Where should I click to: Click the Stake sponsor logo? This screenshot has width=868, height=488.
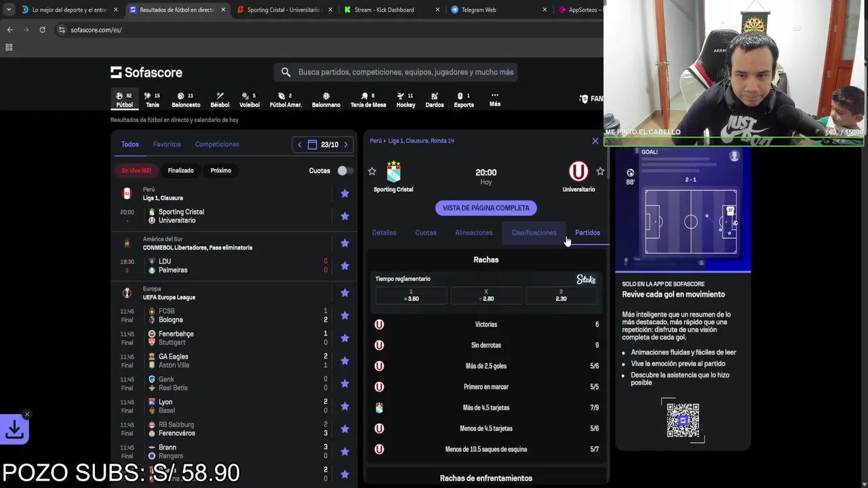click(586, 279)
